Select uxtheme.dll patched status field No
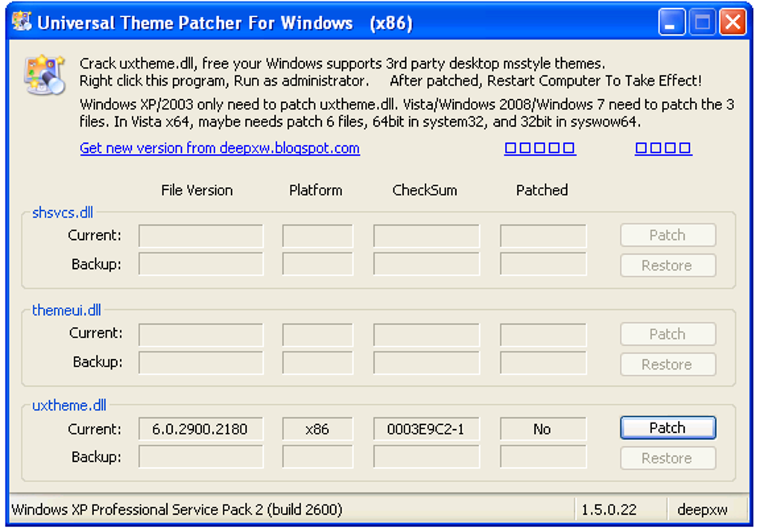The width and height of the screenshot is (760, 532). click(x=543, y=428)
